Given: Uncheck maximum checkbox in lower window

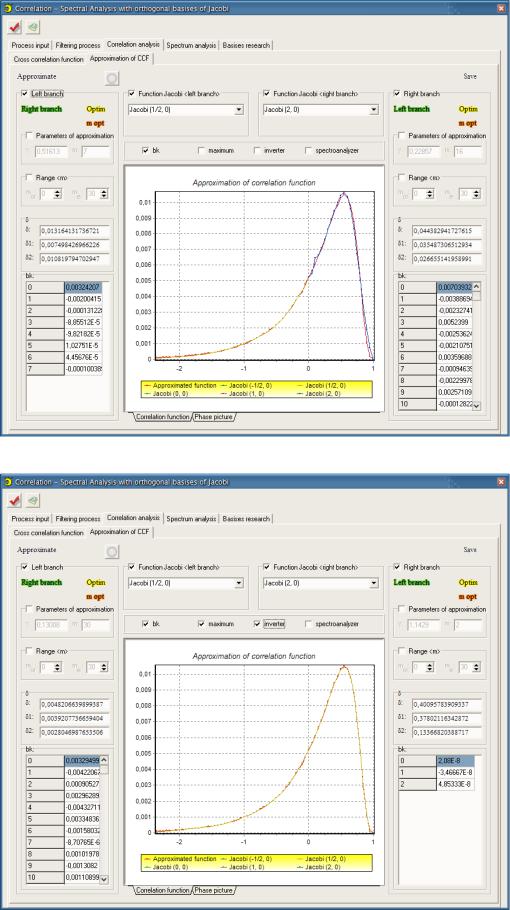Looking at the screenshot, I should pos(202,624).
